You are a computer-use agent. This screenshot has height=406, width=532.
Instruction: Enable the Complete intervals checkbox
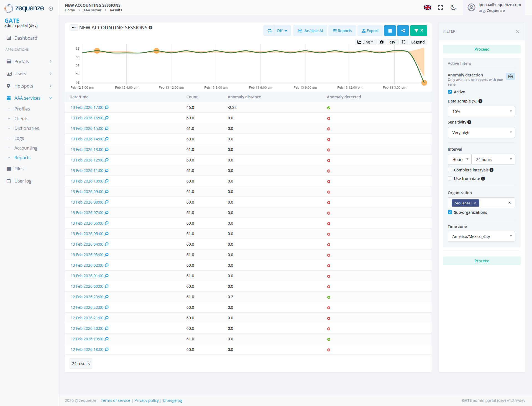tap(450, 170)
